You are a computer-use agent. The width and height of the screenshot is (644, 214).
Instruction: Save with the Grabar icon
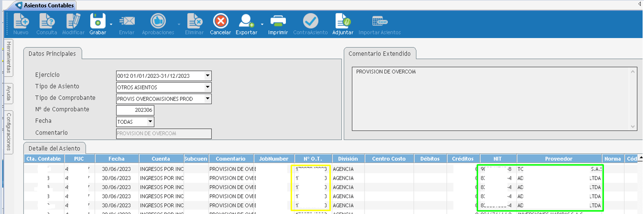point(98,21)
